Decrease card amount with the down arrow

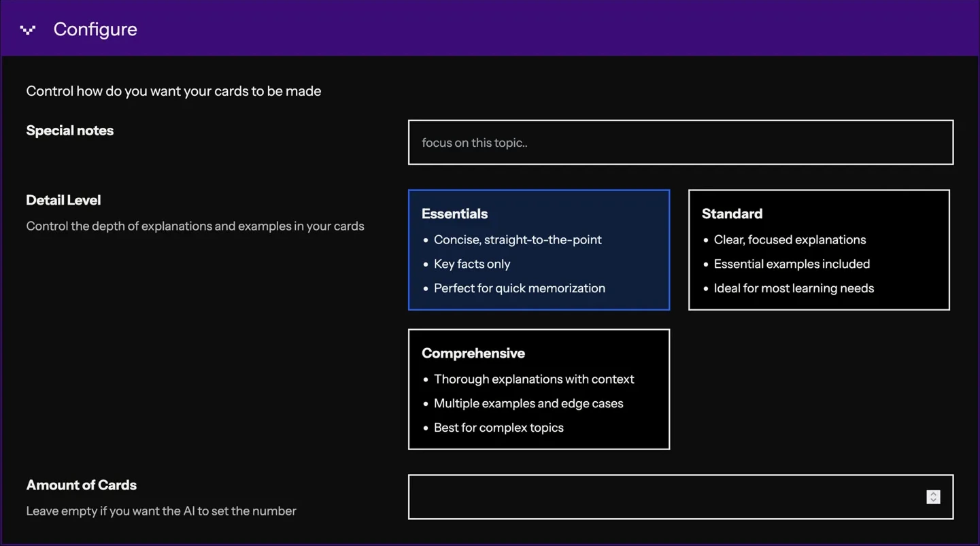933,500
